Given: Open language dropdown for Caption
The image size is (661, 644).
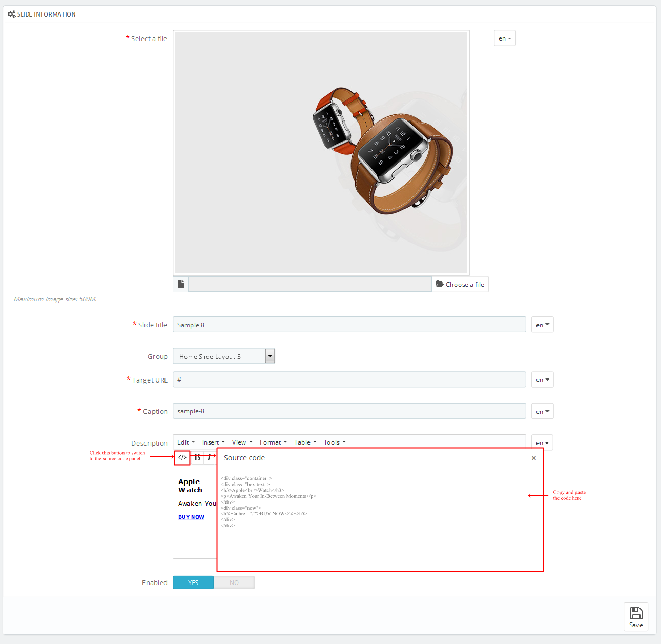Looking at the screenshot, I should click(x=543, y=411).
